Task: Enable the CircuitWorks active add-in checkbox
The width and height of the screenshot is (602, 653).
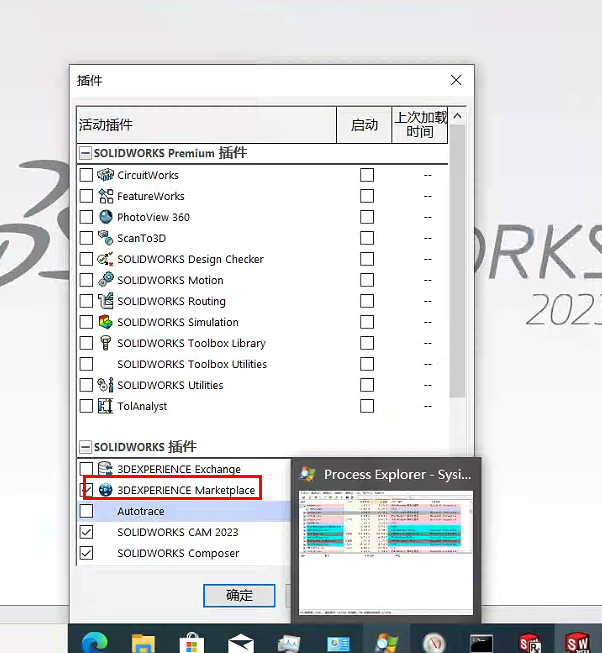Action: (x=86, y=175)
